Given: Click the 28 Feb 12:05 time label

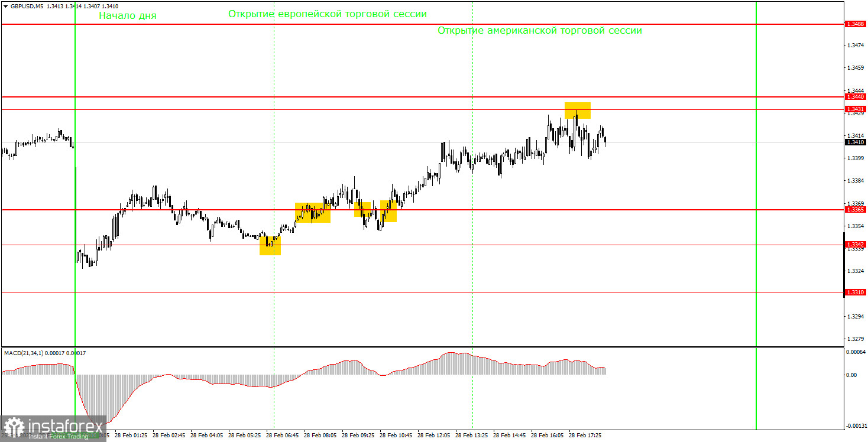Looking at the screenshot, I should [434, 436].
